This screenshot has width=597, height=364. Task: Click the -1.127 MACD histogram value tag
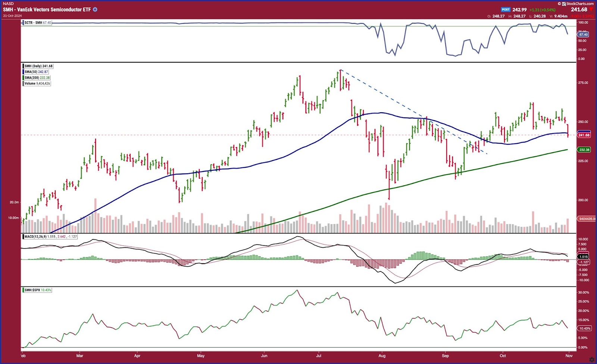[584, 262]
